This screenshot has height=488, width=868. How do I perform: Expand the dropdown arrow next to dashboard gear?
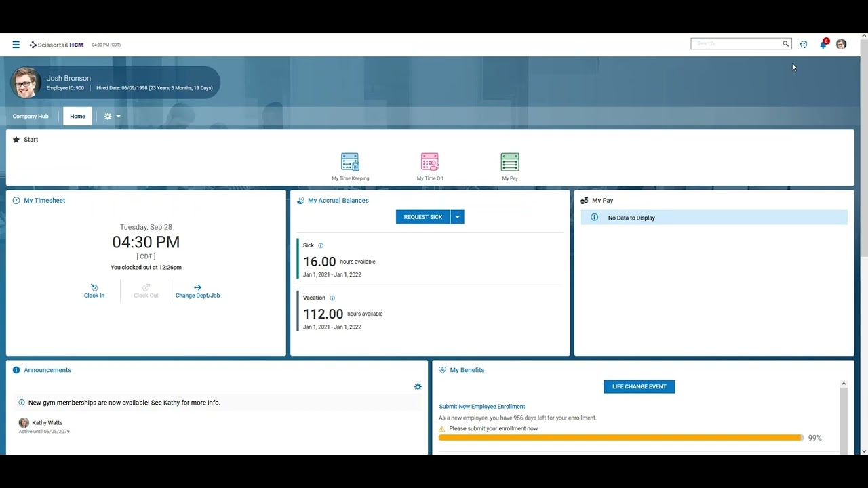[118, 116]
